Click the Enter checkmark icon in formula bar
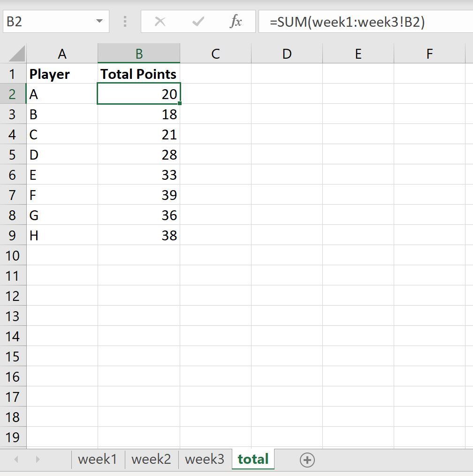The image size is (473, 476). click(198, 22)
